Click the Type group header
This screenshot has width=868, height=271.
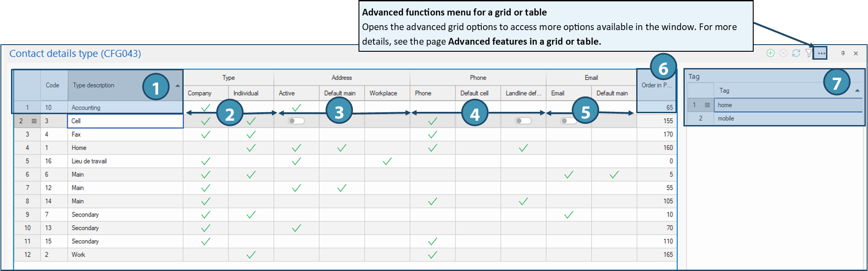tap(228, 78)
